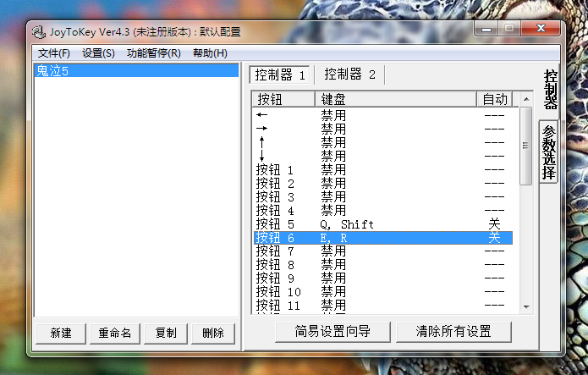Select the 按钮 4 row

(383, 210)
